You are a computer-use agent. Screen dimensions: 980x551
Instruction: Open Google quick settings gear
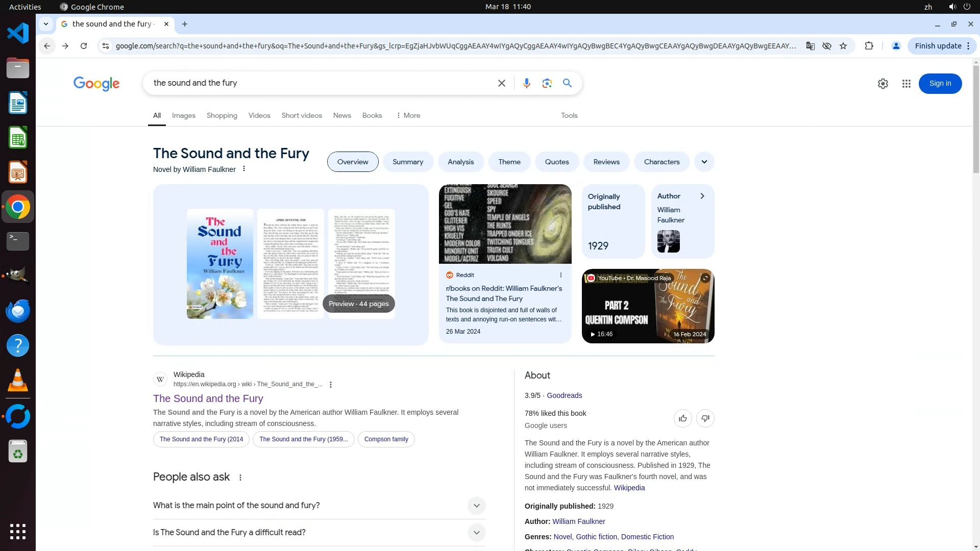[x=883, y=84]
